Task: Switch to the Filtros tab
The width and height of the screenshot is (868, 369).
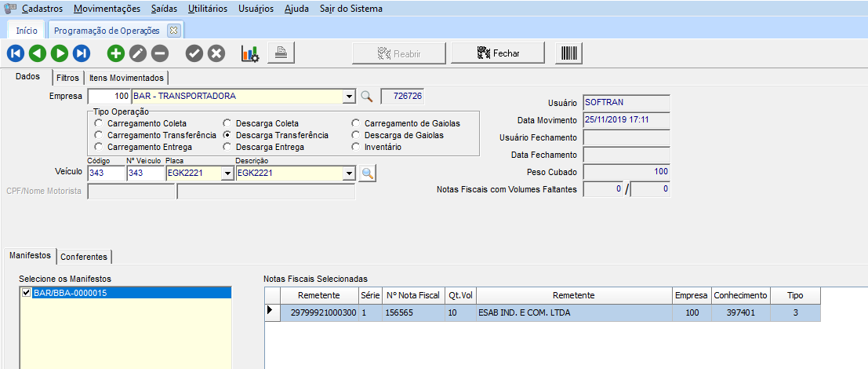Action: click(x=67, y=78)
